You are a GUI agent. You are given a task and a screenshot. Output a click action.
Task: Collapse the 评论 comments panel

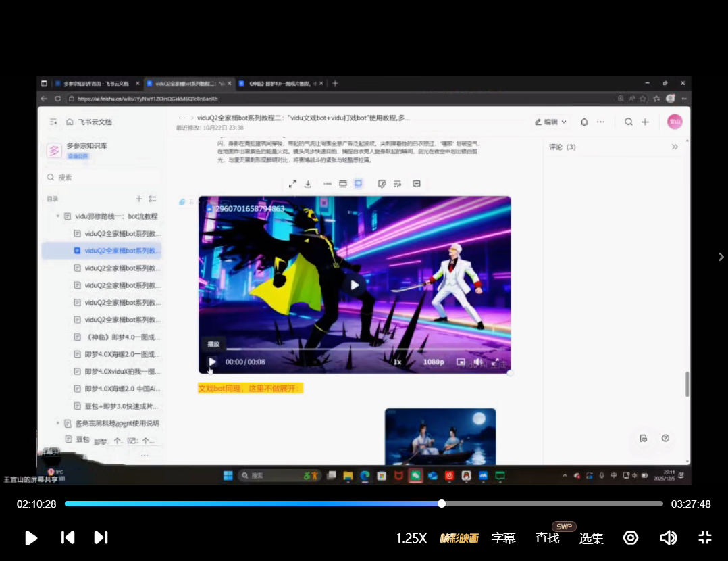tap(674, 147)
